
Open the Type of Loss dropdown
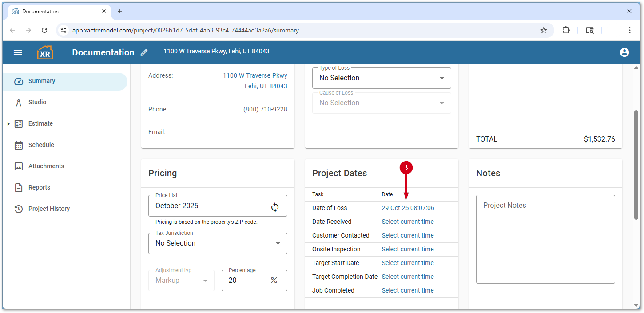(381, 78)
